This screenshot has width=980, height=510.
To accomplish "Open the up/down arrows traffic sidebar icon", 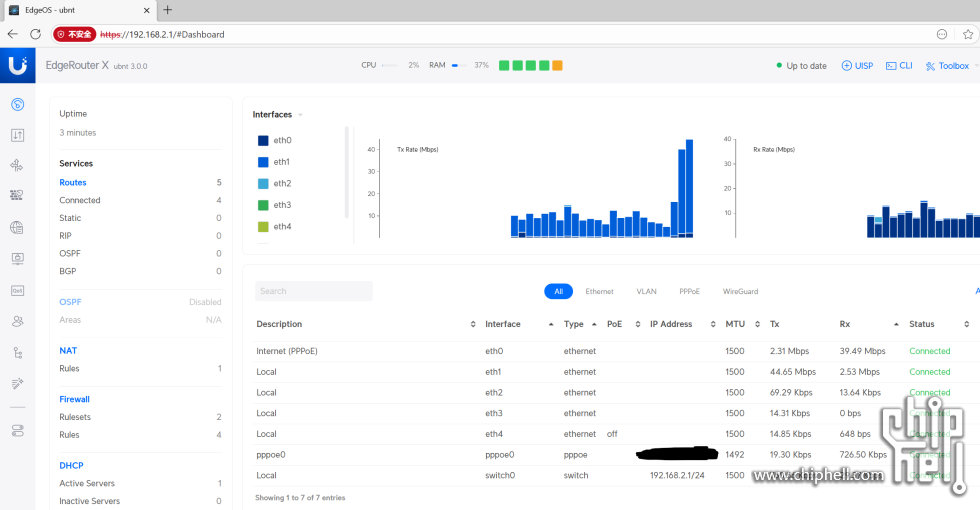I will pyautogui.click(x=18, y=135).
